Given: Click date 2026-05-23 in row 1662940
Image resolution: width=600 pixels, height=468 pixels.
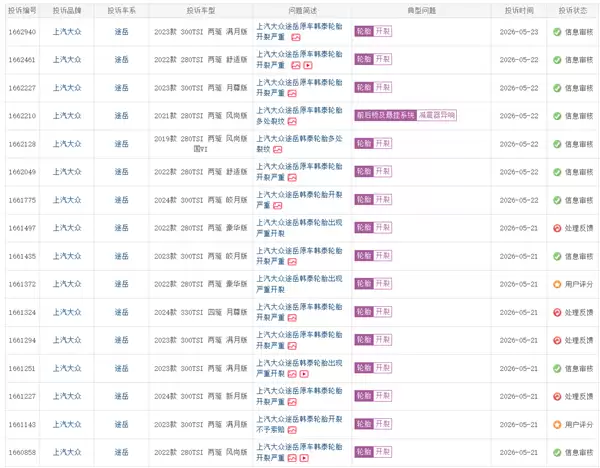Looking at the screenshot, I should [519, 32].
